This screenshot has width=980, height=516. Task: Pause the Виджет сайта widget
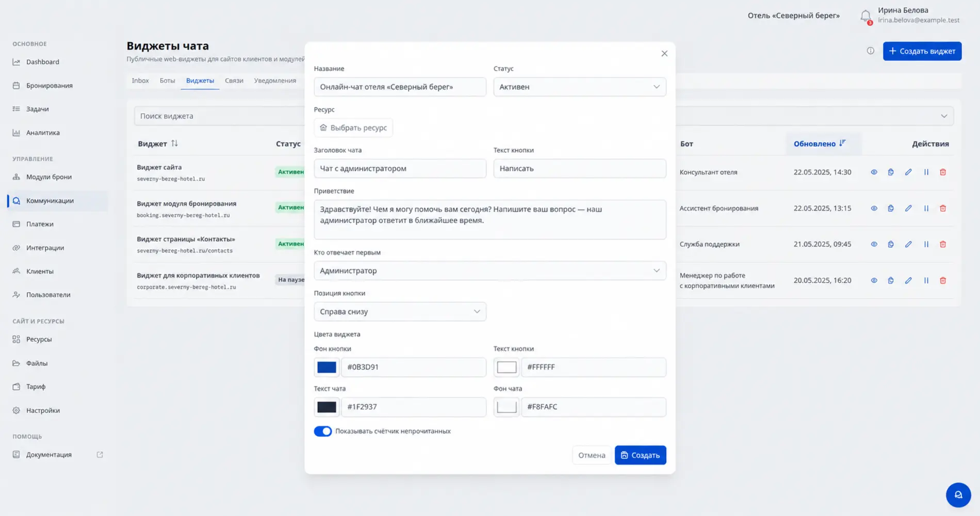[x=926, y=172]
